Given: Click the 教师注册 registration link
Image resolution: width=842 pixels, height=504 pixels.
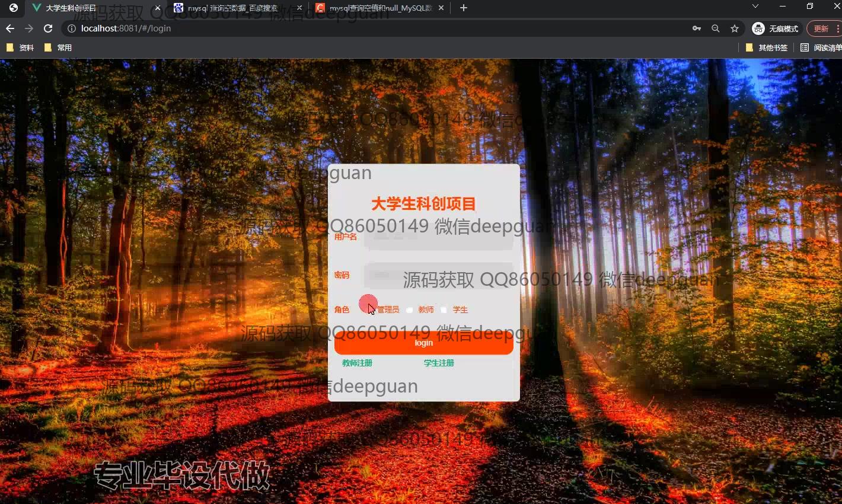Looking at the screenshot, I should 357,363.
